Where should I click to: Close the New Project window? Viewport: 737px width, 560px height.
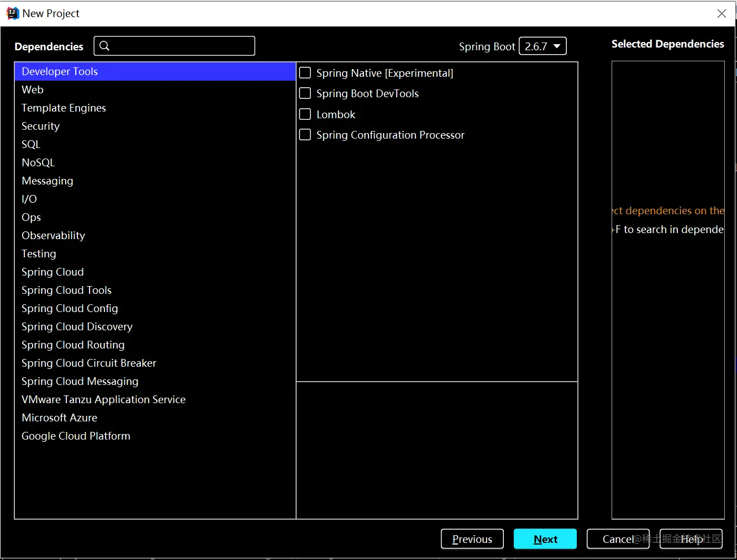[722, 14]
